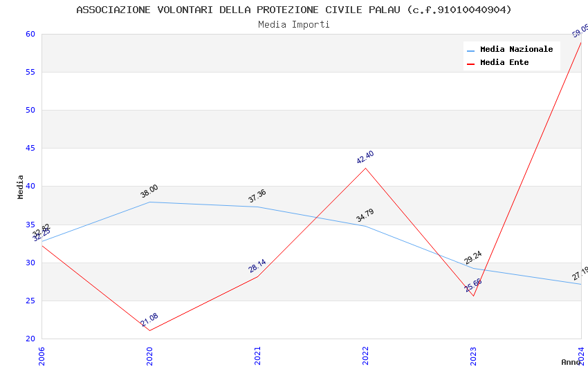Image resolution: width=588 pixels, height=380 pixels.
Task: Select the 2023 year axis label
Action: click(x=473, y=355)
